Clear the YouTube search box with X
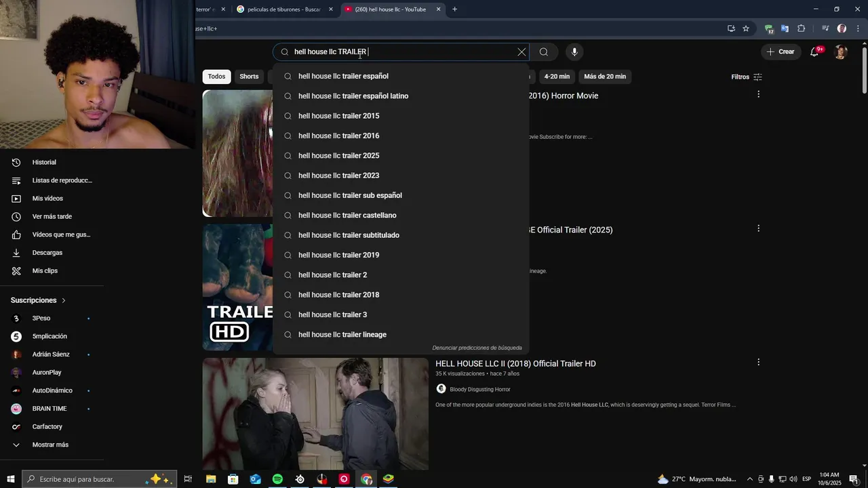The image size is (868, 488). click(521, 52)
